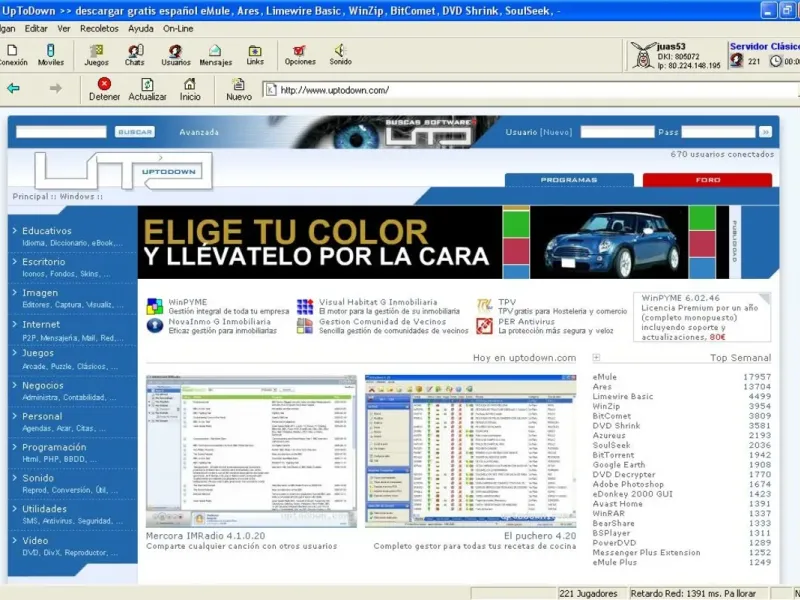Click the NovaInmo G Inmobiliaria icon
Viewport: 800px width, 600px height.
click(155, 326)
